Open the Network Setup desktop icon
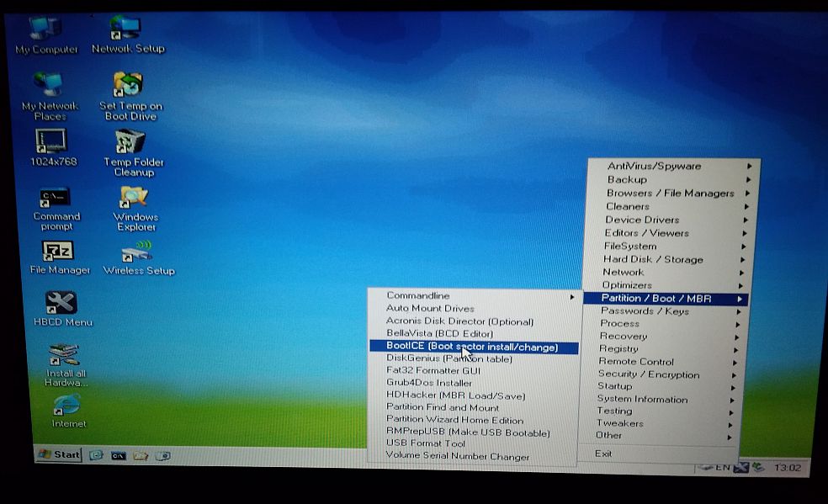This screenshot has height=504, width=828. [128, 35]
